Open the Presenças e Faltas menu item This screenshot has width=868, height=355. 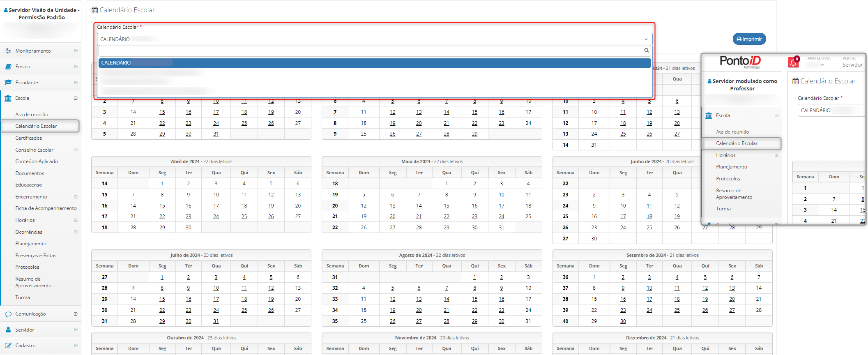pyautogui.click(x=36, y=256)
